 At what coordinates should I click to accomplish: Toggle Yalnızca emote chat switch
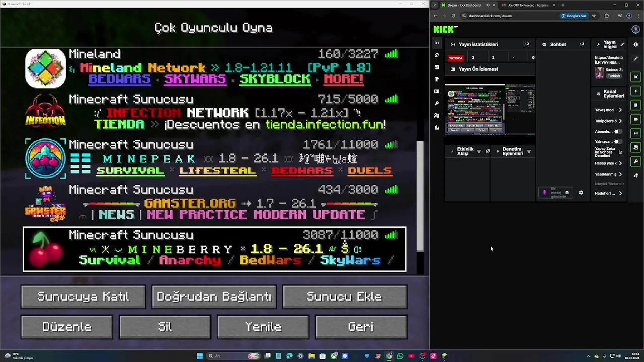coord(617,141)
